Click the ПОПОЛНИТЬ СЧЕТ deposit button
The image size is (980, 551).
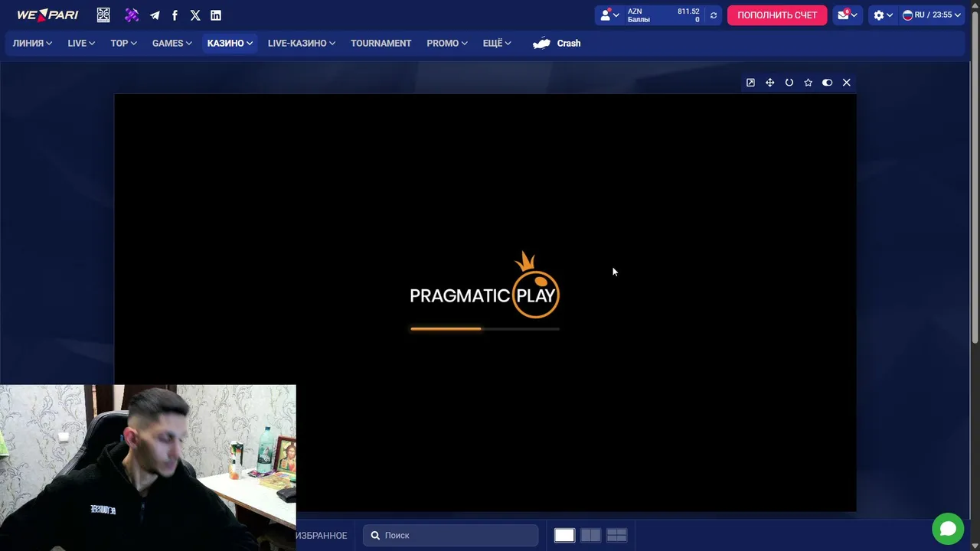tap(777, 15)
